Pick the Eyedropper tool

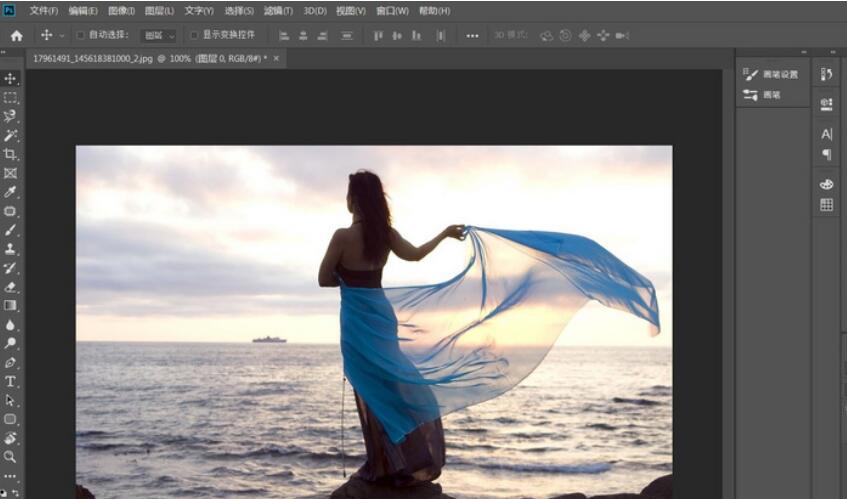tap(10, 192)
